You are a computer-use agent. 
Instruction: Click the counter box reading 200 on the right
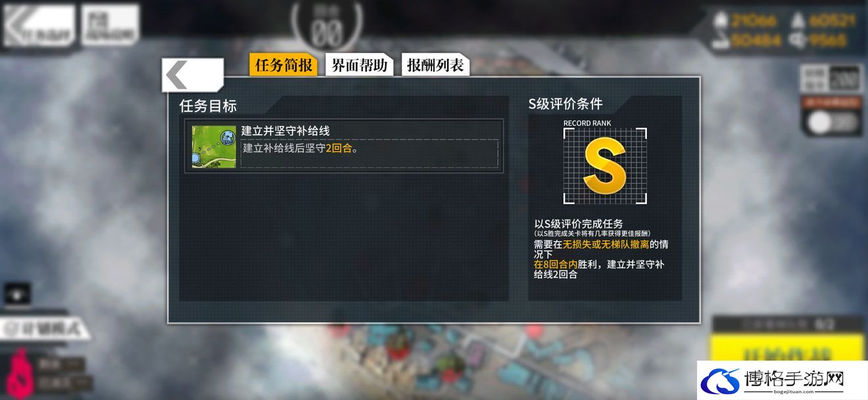click(844, 79)
